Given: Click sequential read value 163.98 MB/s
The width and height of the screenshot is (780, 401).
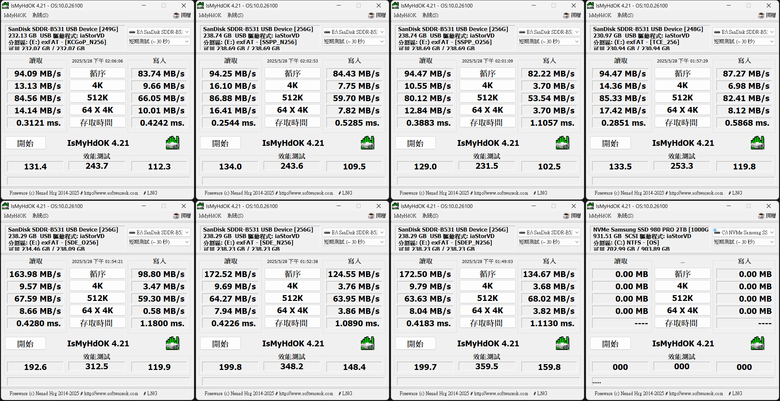Looking at the screenshot, I should click(35, 274).
